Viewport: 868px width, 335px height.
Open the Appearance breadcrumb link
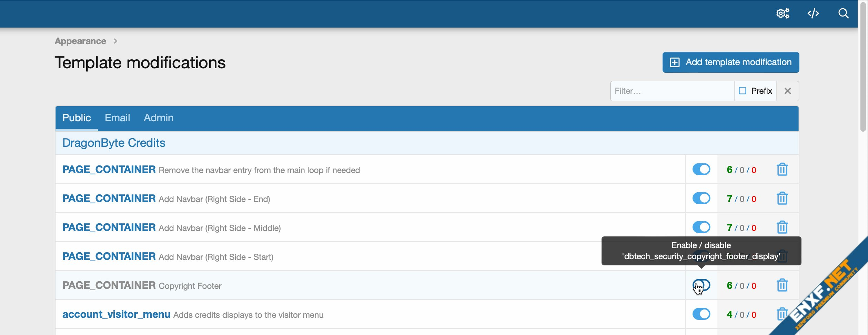click(80, 41)
